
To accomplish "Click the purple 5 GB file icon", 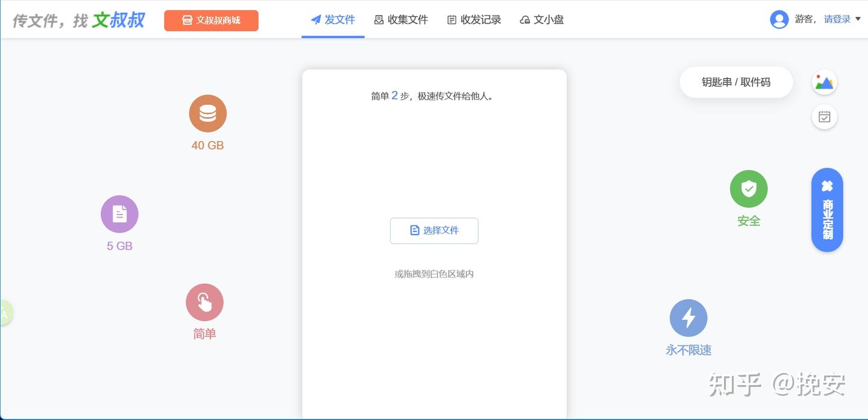I will click(119, 214).
